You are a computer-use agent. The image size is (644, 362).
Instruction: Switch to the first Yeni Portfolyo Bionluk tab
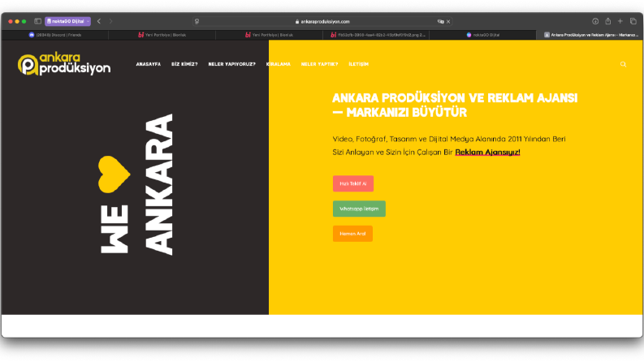[162, 35]
